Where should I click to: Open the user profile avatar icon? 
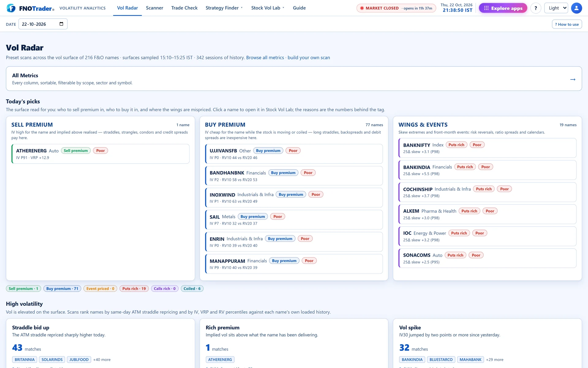tap(576, 8)
